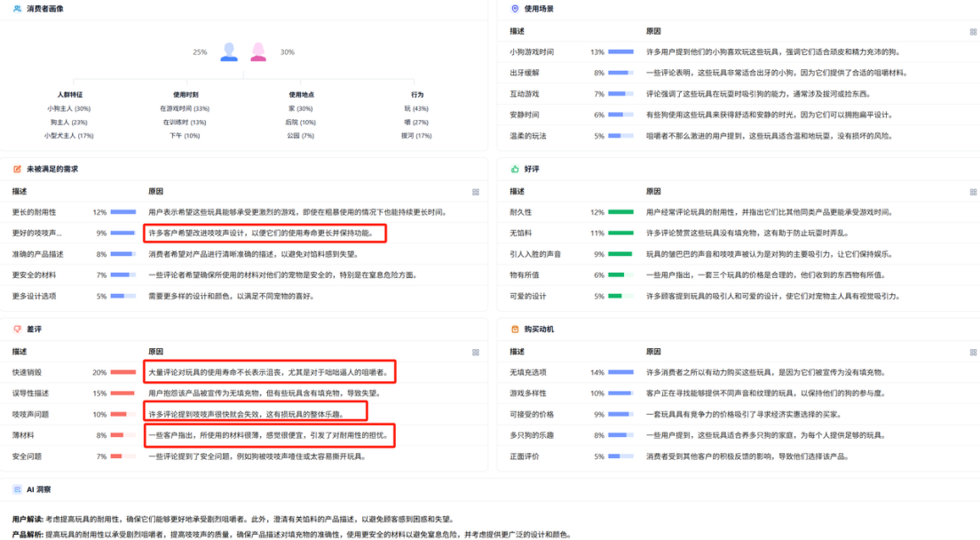Viewport: 980px width, 540px height.
Task: Click the 消费者画像 section header icon
Action: (17, 9)
